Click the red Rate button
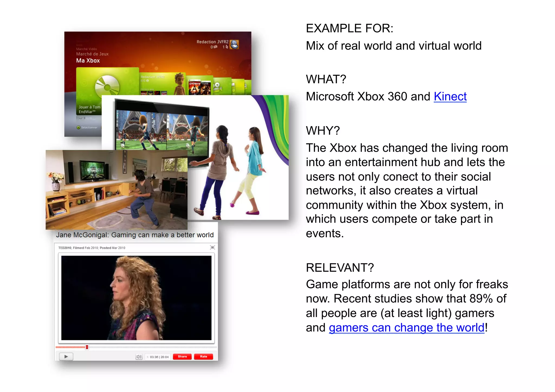 tap(204, 357)
